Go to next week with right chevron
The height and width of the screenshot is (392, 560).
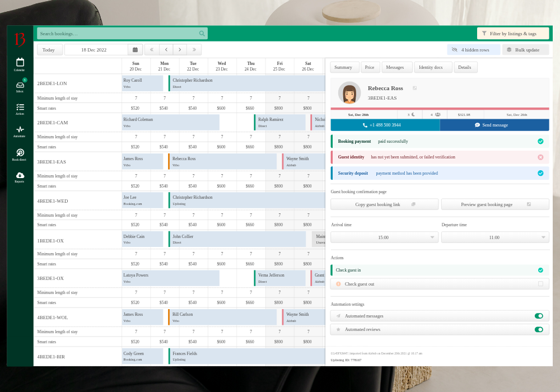tap(180, 50)
